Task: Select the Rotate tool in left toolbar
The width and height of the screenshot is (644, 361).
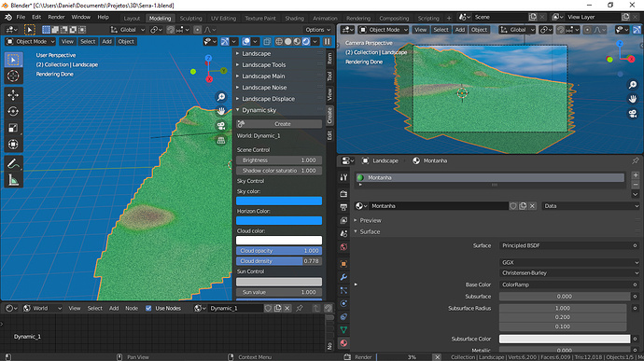Action: (x=13, y=112)
